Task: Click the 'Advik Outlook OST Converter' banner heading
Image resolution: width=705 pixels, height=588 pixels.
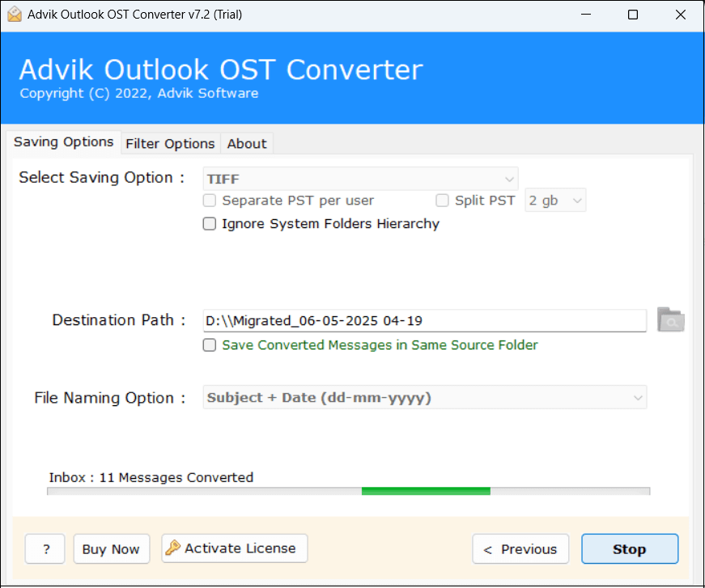Action: [221, 70]
